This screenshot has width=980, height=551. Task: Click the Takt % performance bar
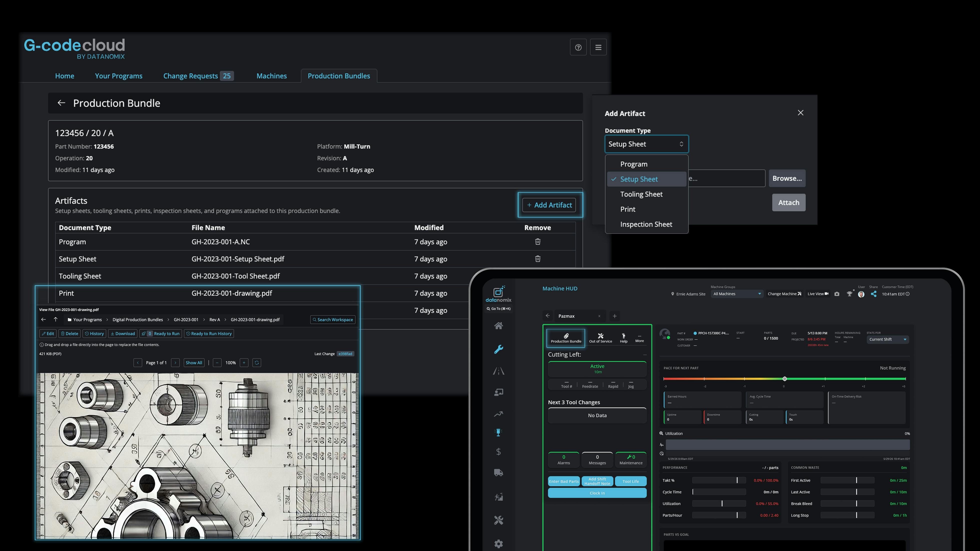(719, 481)
